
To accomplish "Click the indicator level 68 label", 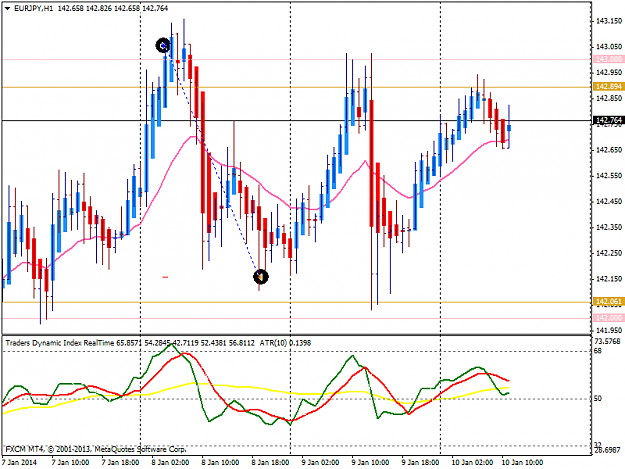I will coord(597,351).
